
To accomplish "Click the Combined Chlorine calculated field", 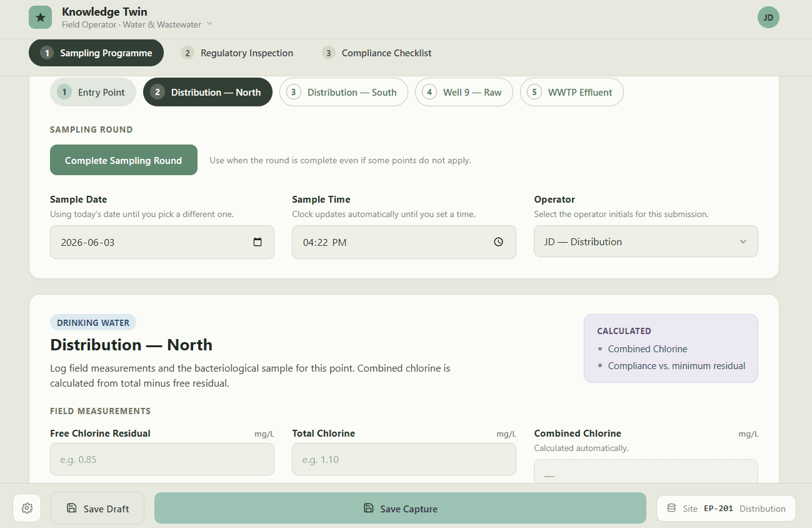I will point(646,472).
